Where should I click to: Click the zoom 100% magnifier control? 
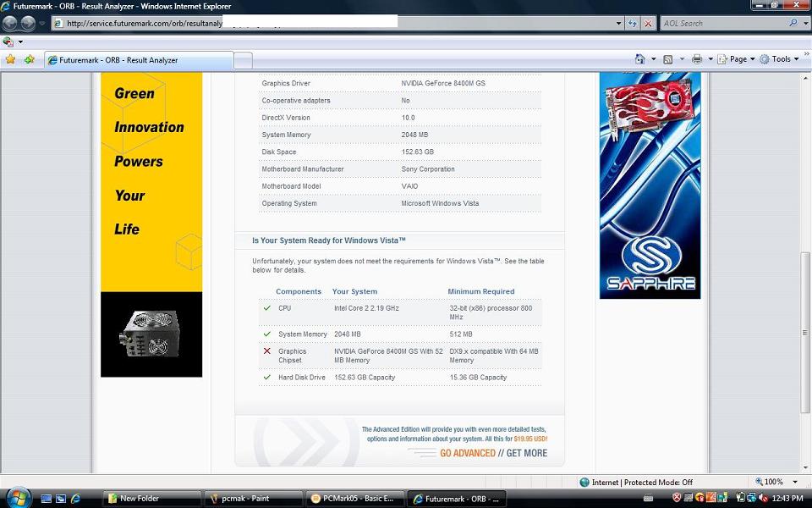769,482
